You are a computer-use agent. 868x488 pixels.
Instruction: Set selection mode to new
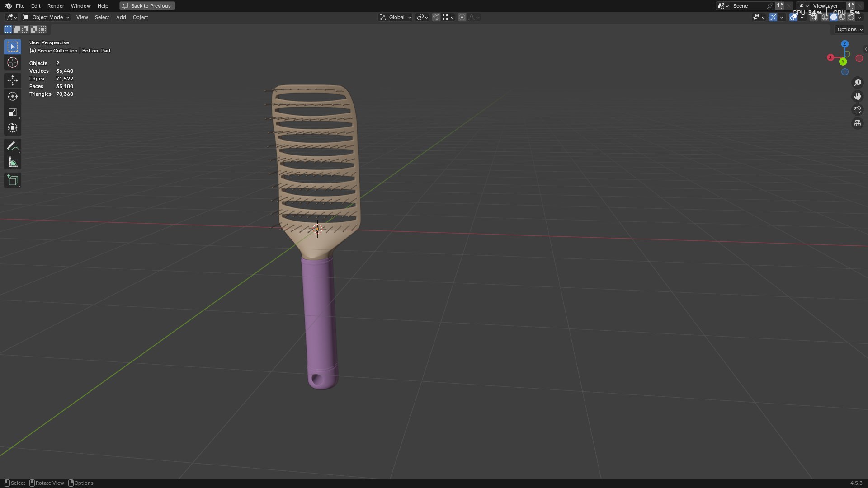coord(8,29)
